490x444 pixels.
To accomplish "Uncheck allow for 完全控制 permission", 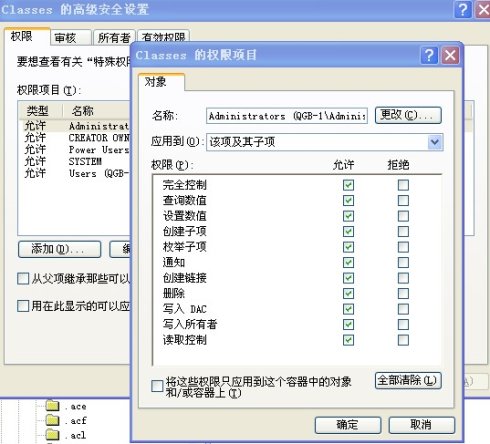I will (x=348, y=185).
